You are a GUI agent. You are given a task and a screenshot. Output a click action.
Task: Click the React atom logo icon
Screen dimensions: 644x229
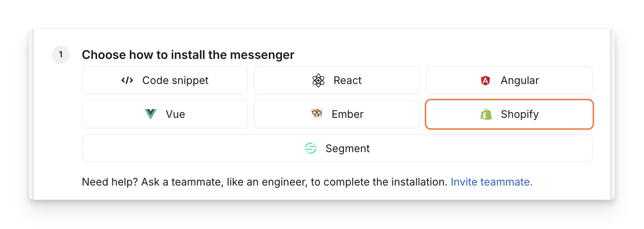(x=318, y=81)
